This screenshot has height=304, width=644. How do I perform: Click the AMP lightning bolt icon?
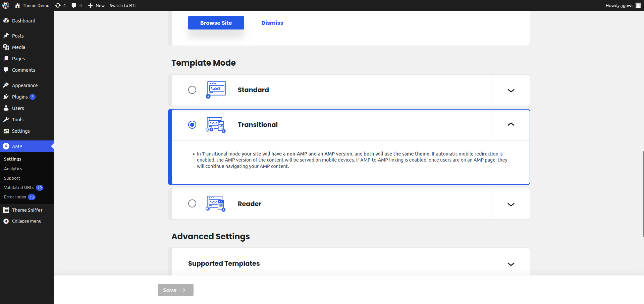pos(6,146)
